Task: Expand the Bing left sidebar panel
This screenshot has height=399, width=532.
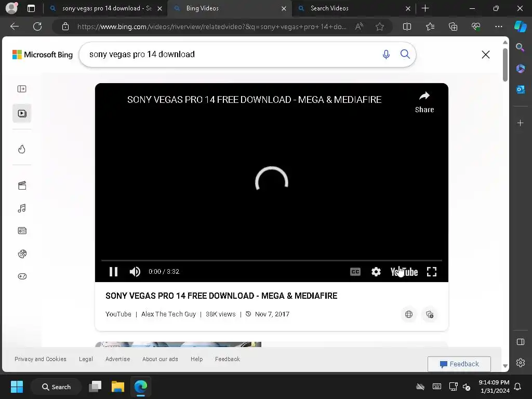Action: [x=22, y=89]
